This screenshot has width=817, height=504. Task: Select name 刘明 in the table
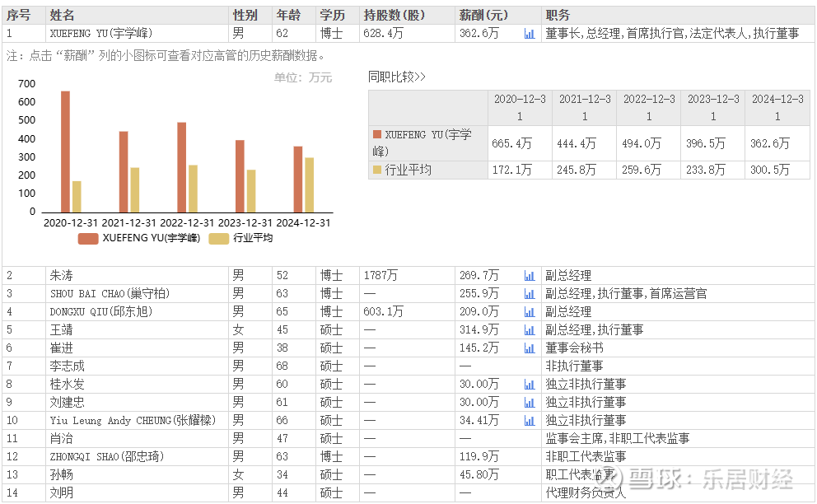[62, 493]
